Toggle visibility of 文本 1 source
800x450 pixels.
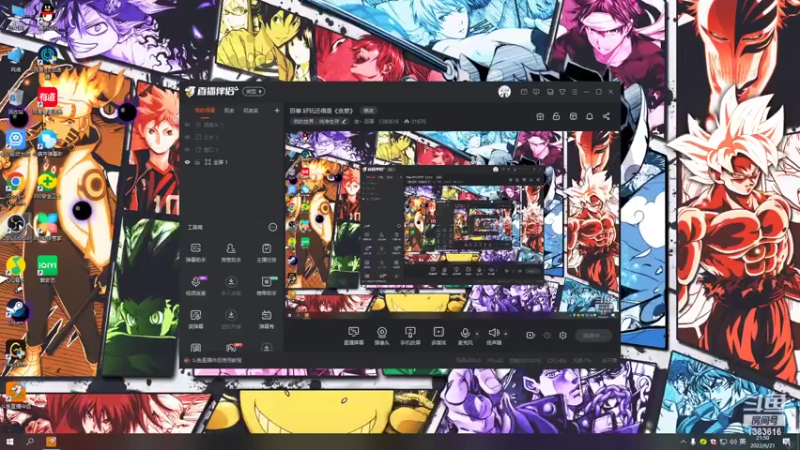click(x=187, y=137)
